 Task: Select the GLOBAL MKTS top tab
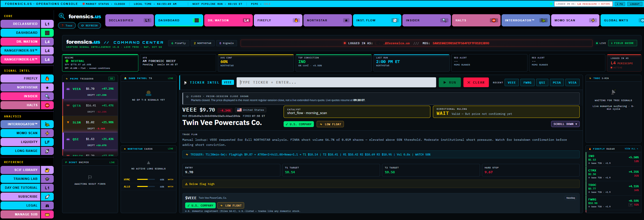click(622, 20)
